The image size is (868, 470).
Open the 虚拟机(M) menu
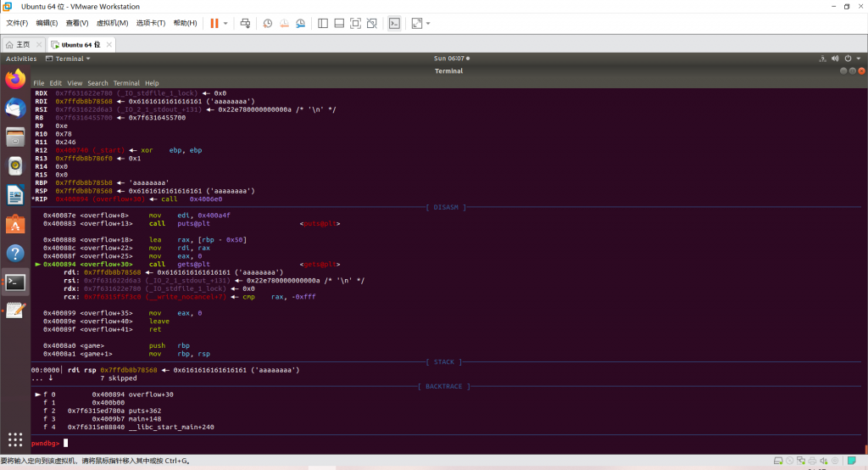click(x=113, y=23)
